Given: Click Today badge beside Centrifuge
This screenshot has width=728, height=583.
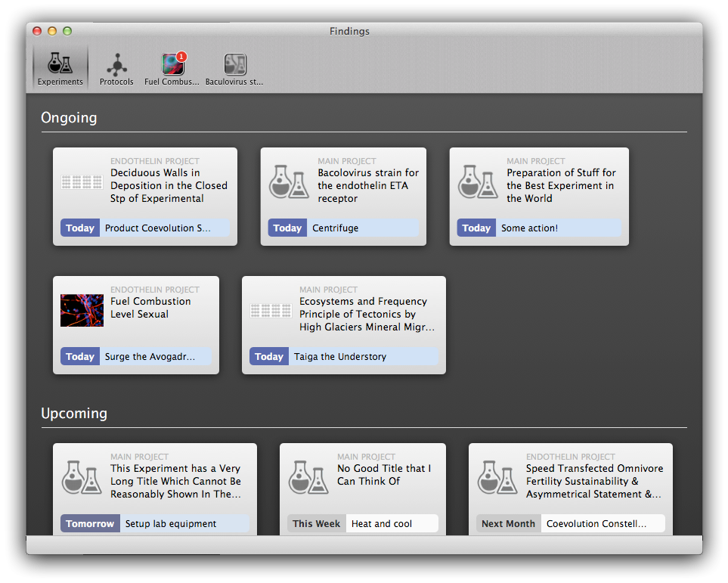Looking at the screenshot, I should (x=287, y=228).
